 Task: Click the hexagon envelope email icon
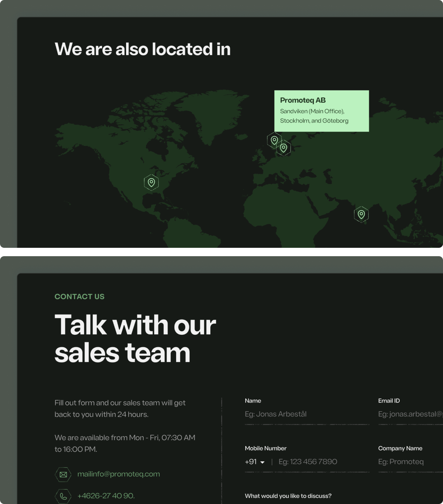click(x=63, y=474)
